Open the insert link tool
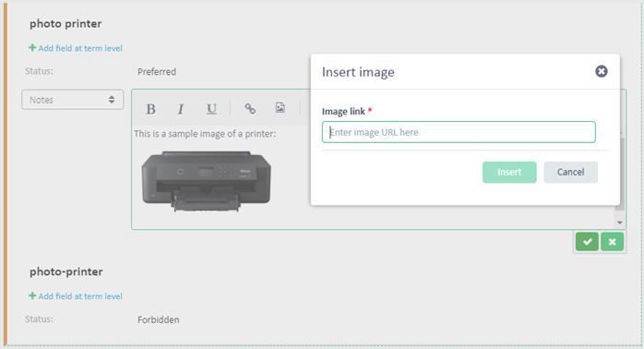 coord(250,109)
